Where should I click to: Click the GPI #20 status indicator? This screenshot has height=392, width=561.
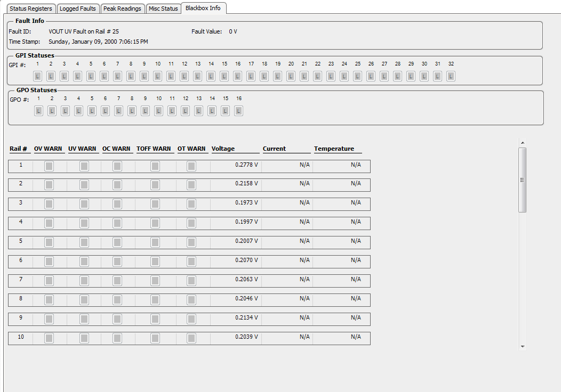(291, 76)
